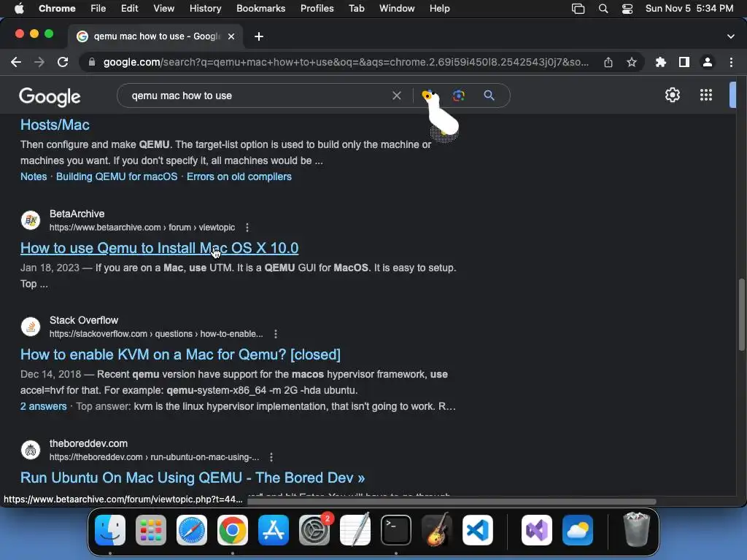Open the Hosts/Mac result link
The image size is (747, 560).
[x=55, y=125]
